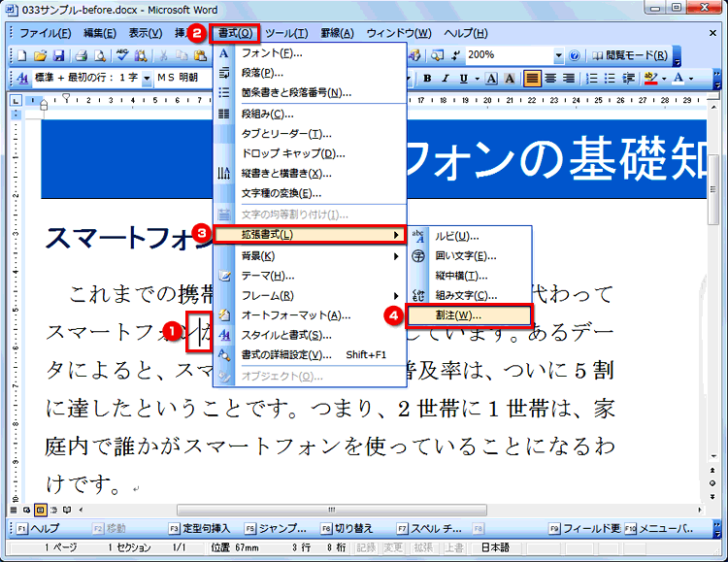The width and height of the screenshot is (728, 562).
Task: Click 閲覧モード(R) button
Action: pos(629,55)
